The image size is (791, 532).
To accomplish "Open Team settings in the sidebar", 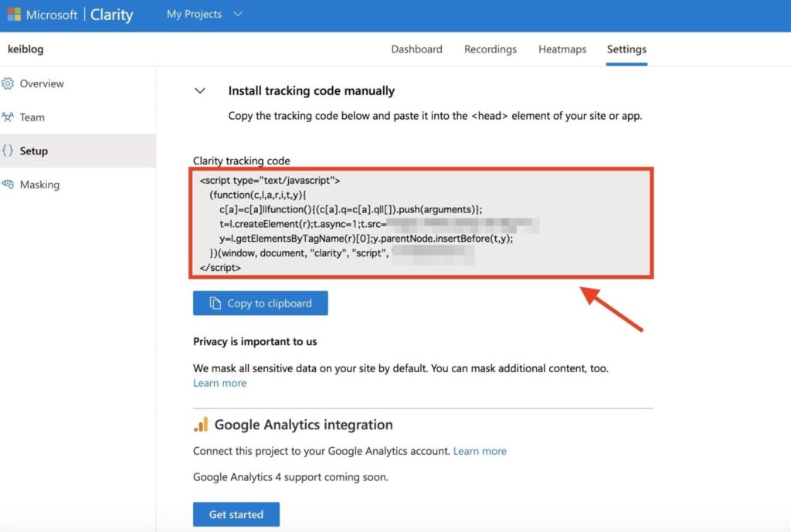I will tap(78, 117).
